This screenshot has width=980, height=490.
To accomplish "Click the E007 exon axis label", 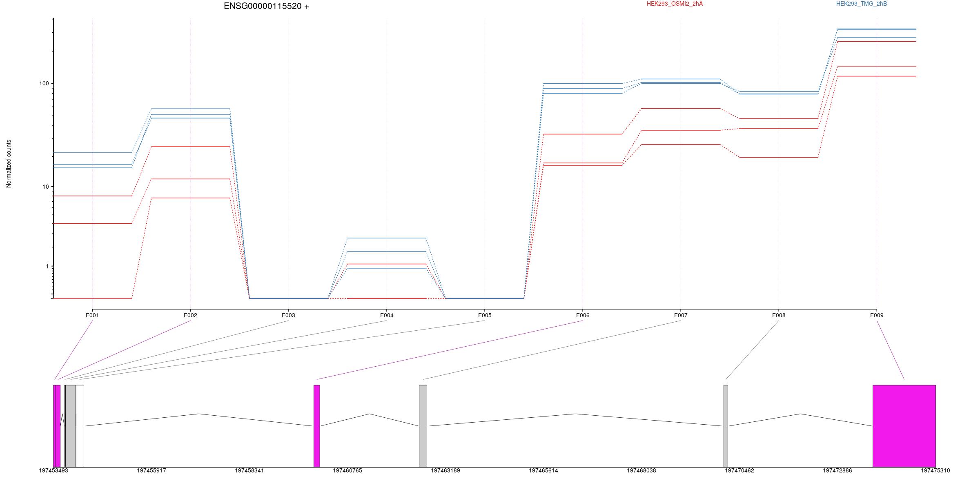I will coord(681,315).
